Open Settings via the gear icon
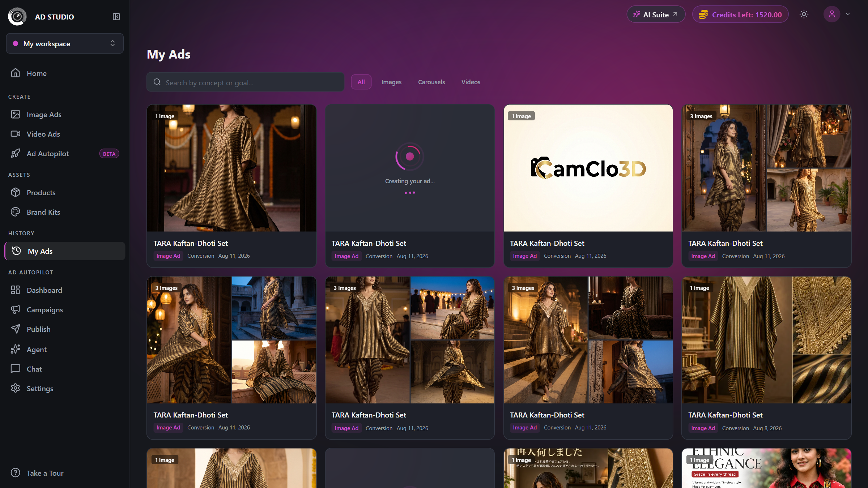The width and height of the screenshot is (868, 488). 16,388
